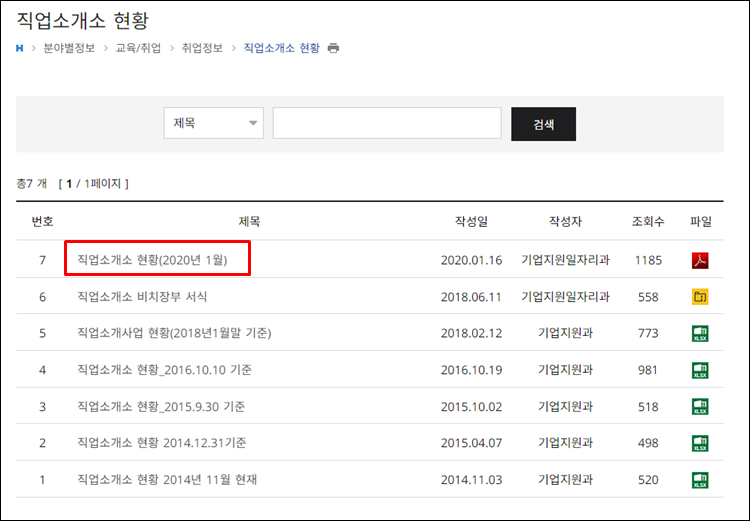Click the printer icon in breadcrumb
This screenshot has height=521, width=750.
[333, 48]
